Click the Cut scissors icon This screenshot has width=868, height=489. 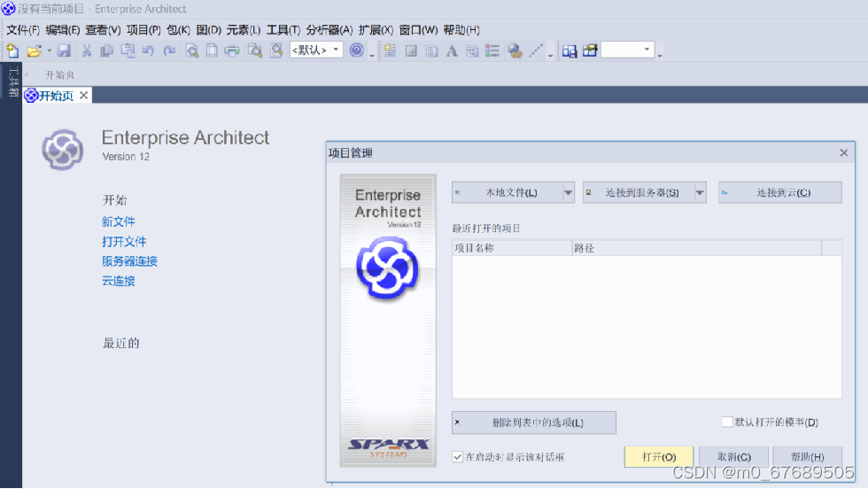pyautogui.click(x=87, y=51)
